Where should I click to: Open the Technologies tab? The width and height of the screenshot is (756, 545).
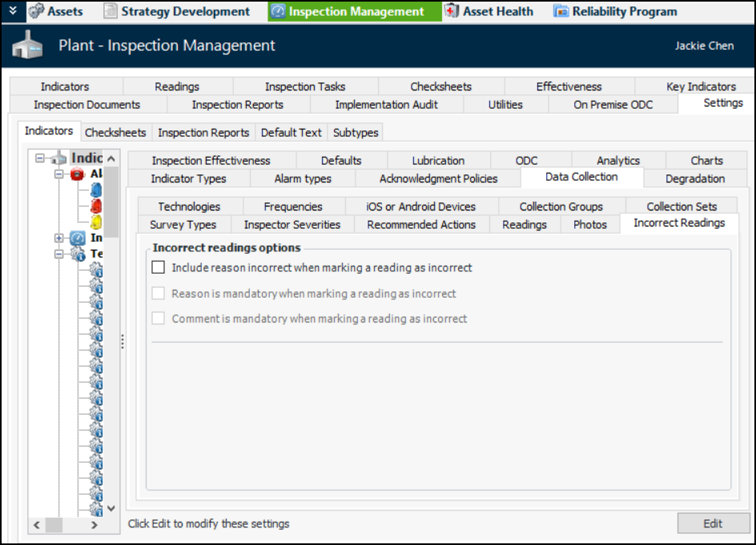pyautogui.click(x=189, y=206)
